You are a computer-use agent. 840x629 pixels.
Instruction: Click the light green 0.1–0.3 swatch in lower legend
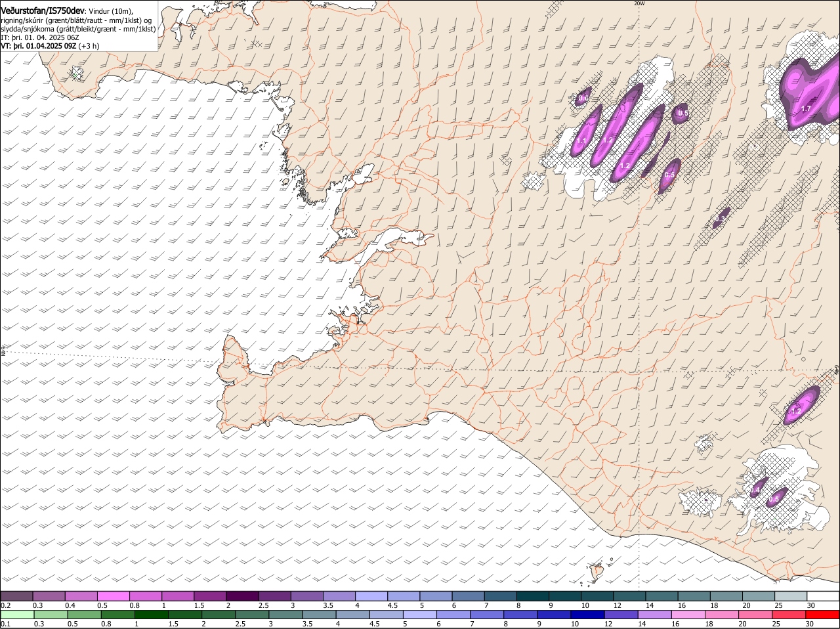17,615
